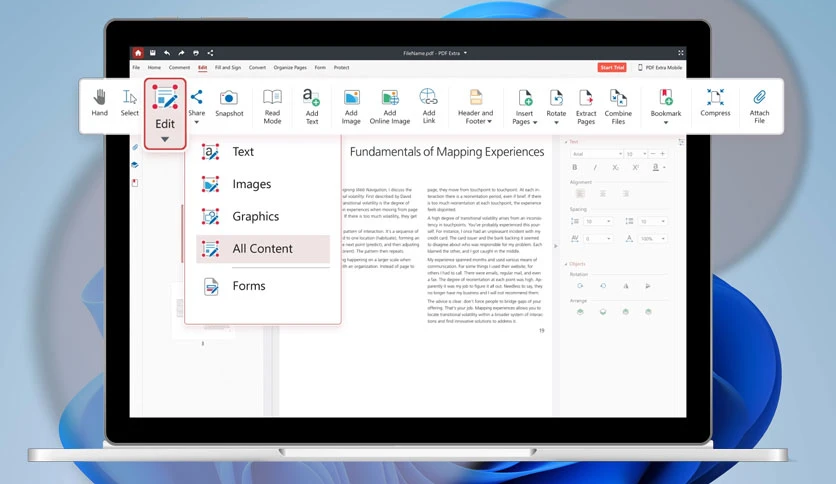Image resolution: width=836 pixels, height=484 pixels.
Task: Switch to Read Mode
Action: point(272,107)
